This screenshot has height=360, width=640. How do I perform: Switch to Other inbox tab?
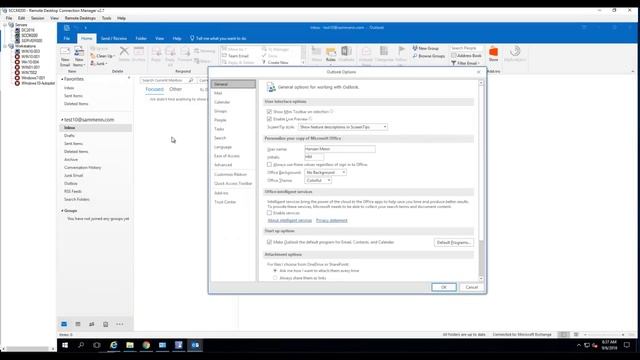176,89
